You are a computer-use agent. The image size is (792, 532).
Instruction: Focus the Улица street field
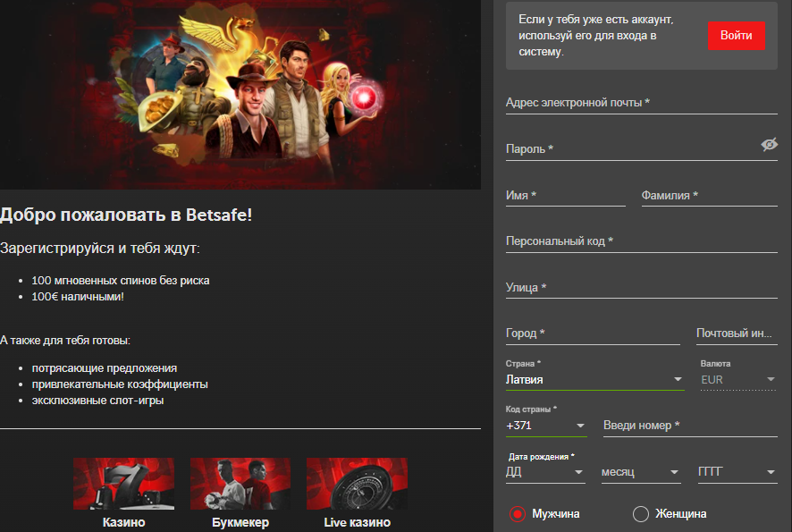641,288
